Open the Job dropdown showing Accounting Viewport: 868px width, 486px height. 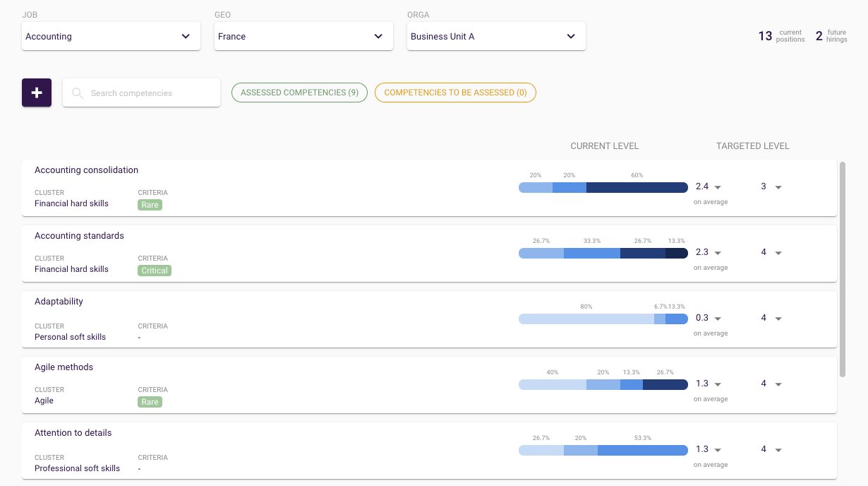(111, 36)
